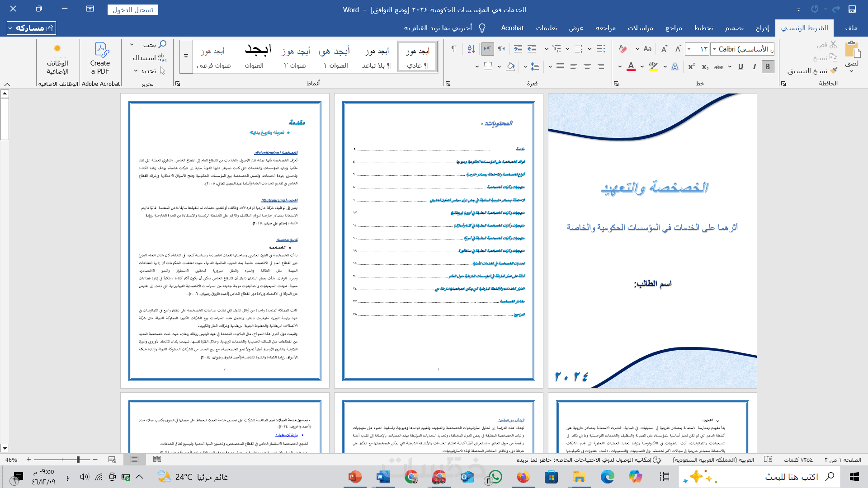
Task: Switch to the إدراج (Insert) ribbon tab
Action: tap(762, 28)
